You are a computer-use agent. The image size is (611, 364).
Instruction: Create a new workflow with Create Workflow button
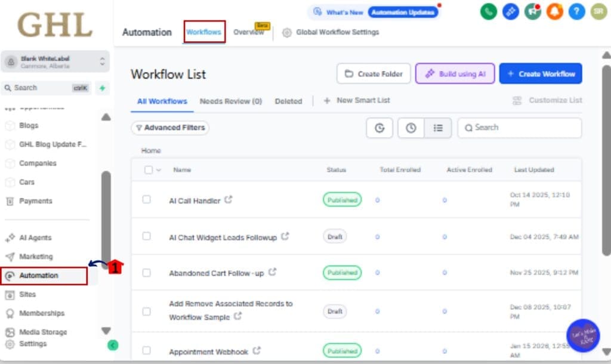[541, 73]
